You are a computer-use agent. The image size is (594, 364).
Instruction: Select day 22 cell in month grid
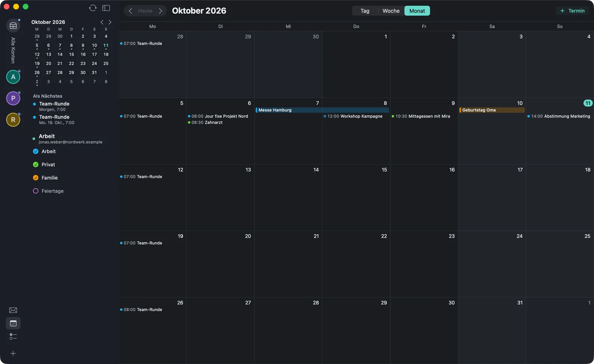click(x=356, y=264)
